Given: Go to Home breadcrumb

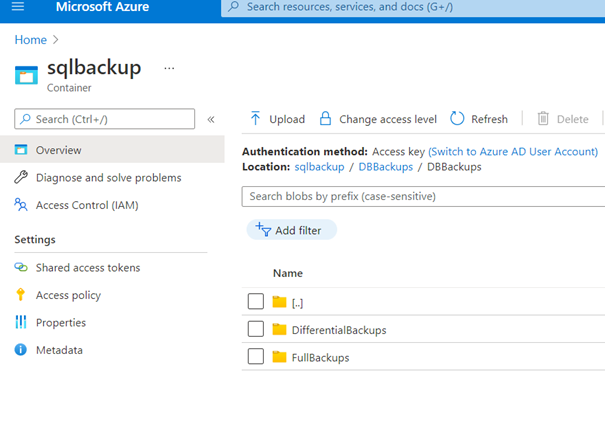Looking at the screenshot, I should click(x=30, y=40).
